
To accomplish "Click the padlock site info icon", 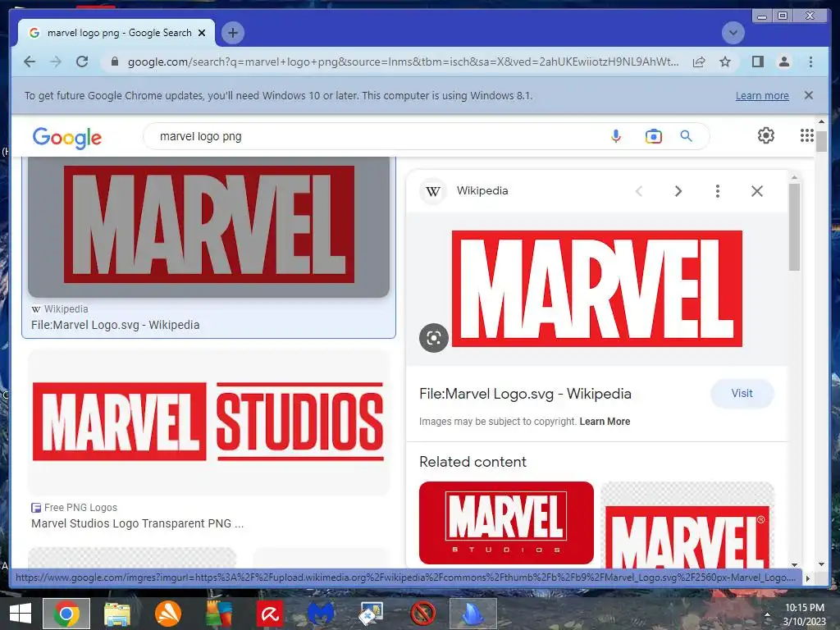I will coord(114,62).
